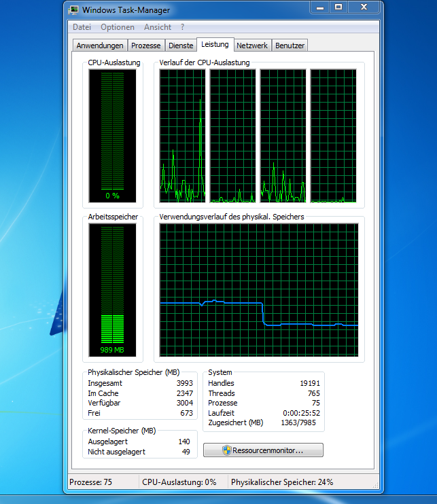Open the Optionen menu
Screen dimensions: 437x504
pos(118,27)
